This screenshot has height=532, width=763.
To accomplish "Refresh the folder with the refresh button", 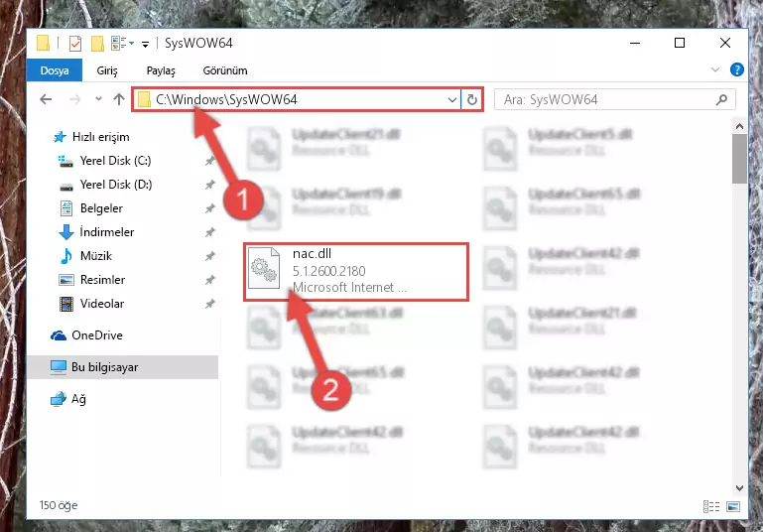I will coord(472,100).
